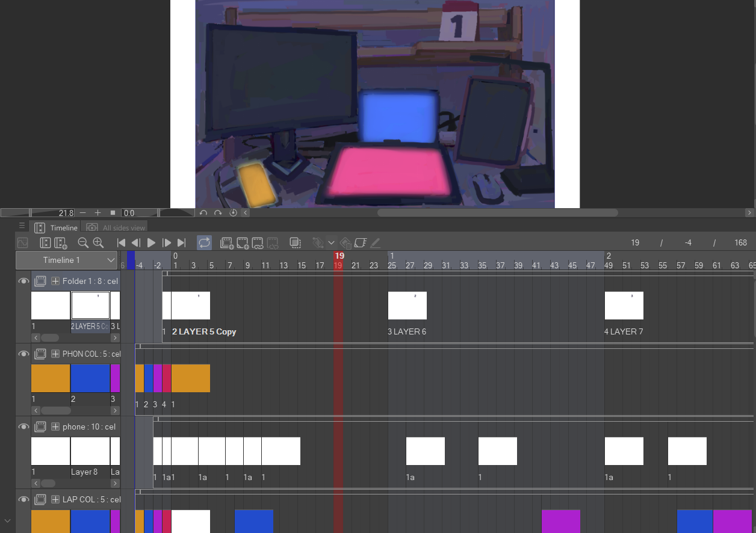Jump to the first frame

[x=121, y=243]
